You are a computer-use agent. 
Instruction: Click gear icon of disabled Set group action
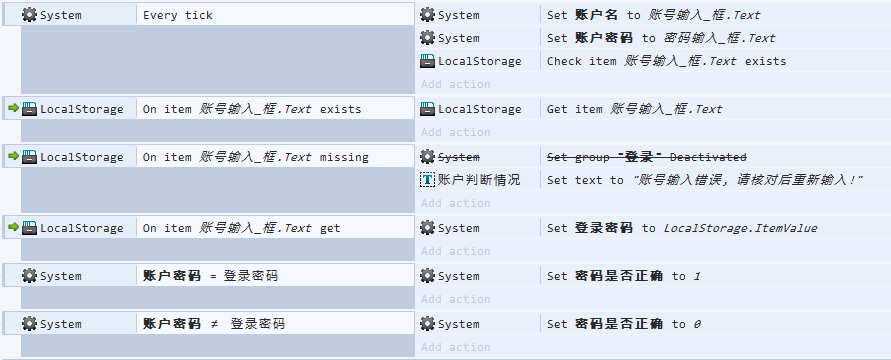coord(427,157)
